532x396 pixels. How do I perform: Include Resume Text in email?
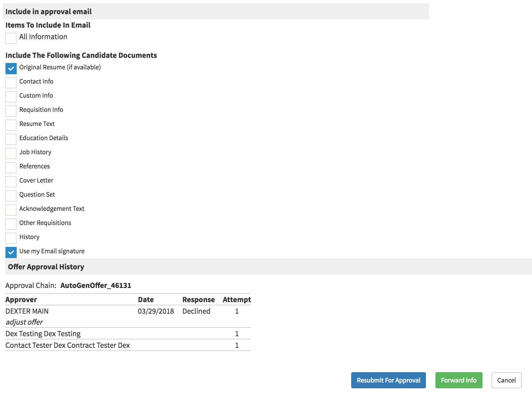(x=11, y=125)
